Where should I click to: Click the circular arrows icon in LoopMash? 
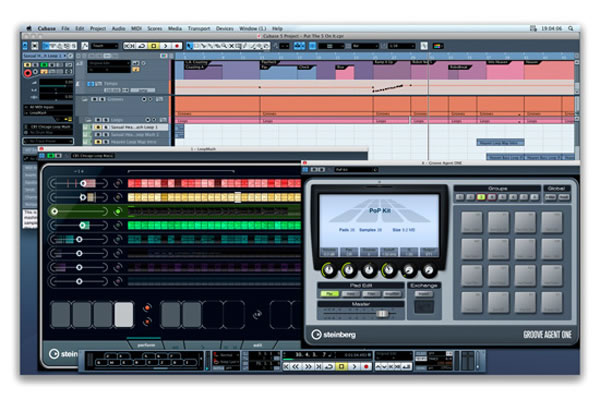pyautogui.click(x=258, y=315)
